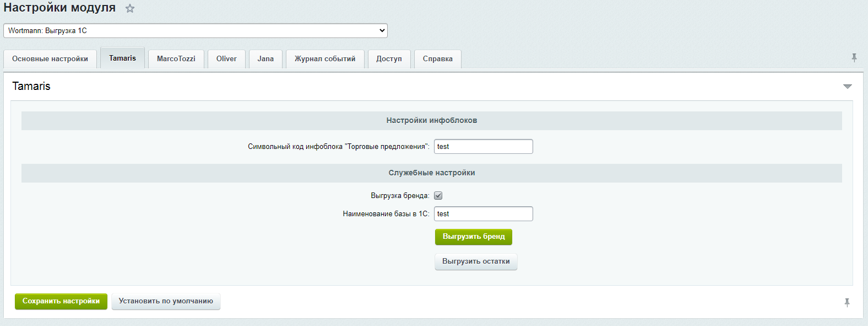
Task: Switch to the Jana tab
Action: pyautogui.click(x=265, y=59)
